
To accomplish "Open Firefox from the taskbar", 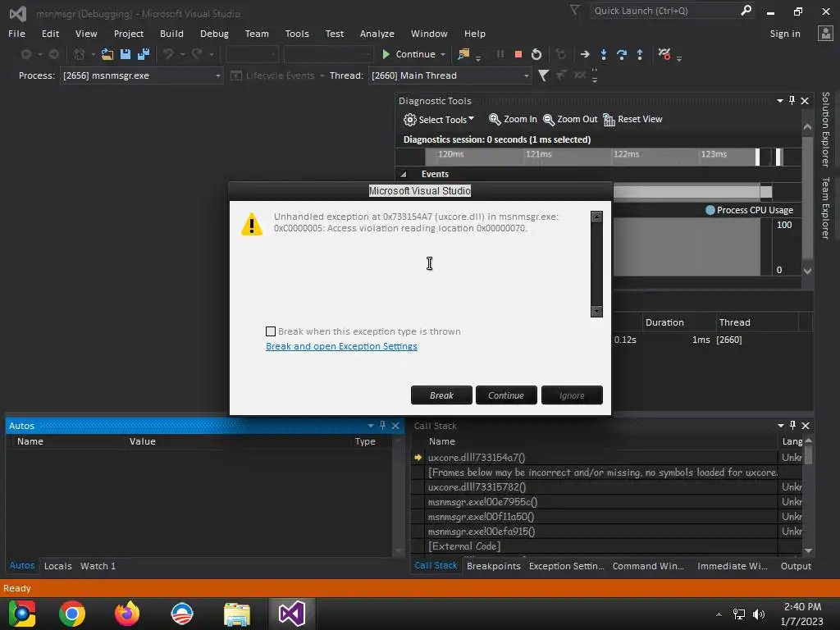I will pos(127,614).
